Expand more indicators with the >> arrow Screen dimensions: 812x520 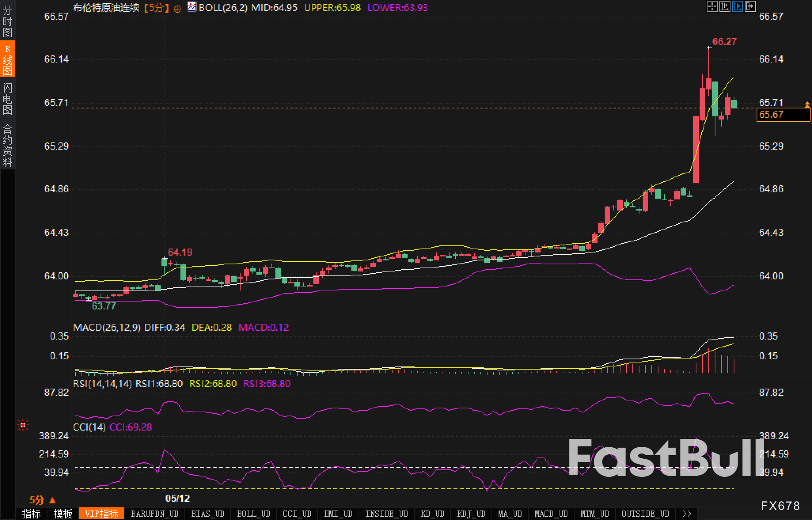(687, 514)
